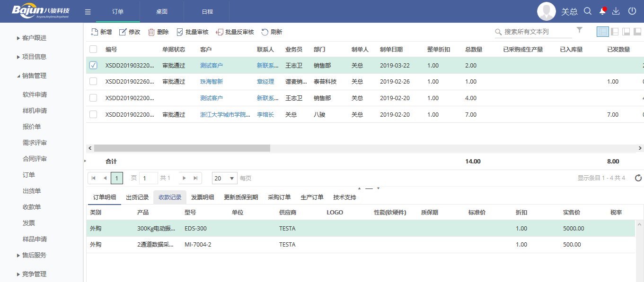The height and width of the screenshot is (282, 644).
Task: Open the 李馆长 contact link
Action: click(265, 114)
